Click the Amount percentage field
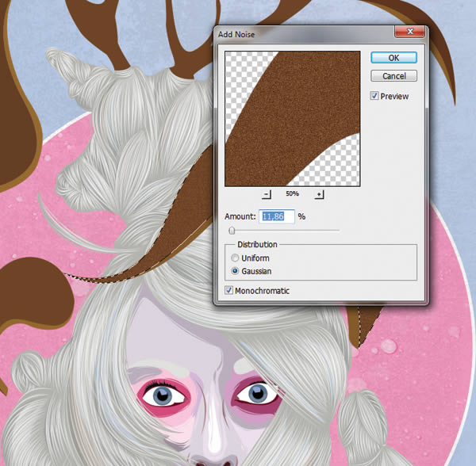The height and width of the screenshot is (466, 476). pyautogui.click(x=277, y=216)
